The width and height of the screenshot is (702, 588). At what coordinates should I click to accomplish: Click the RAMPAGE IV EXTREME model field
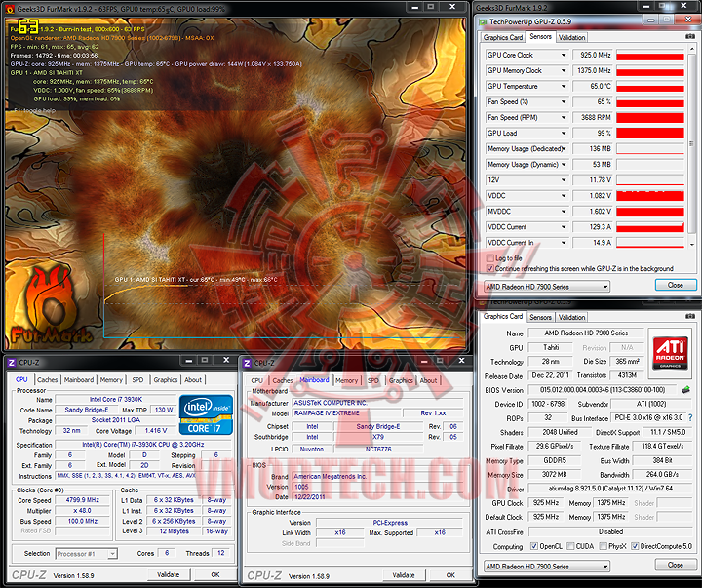click(x=345, y=412)
